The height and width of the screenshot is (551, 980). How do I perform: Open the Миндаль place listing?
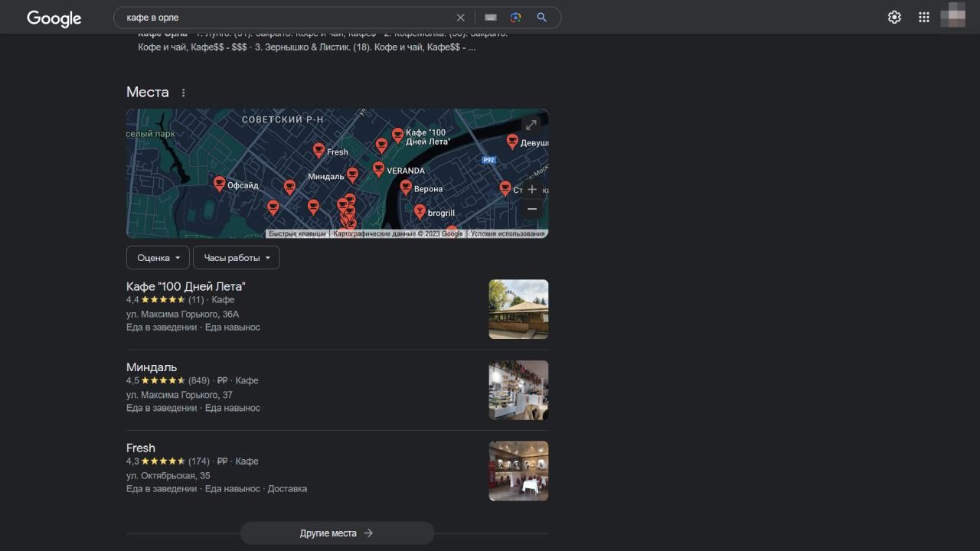[152, 367]
